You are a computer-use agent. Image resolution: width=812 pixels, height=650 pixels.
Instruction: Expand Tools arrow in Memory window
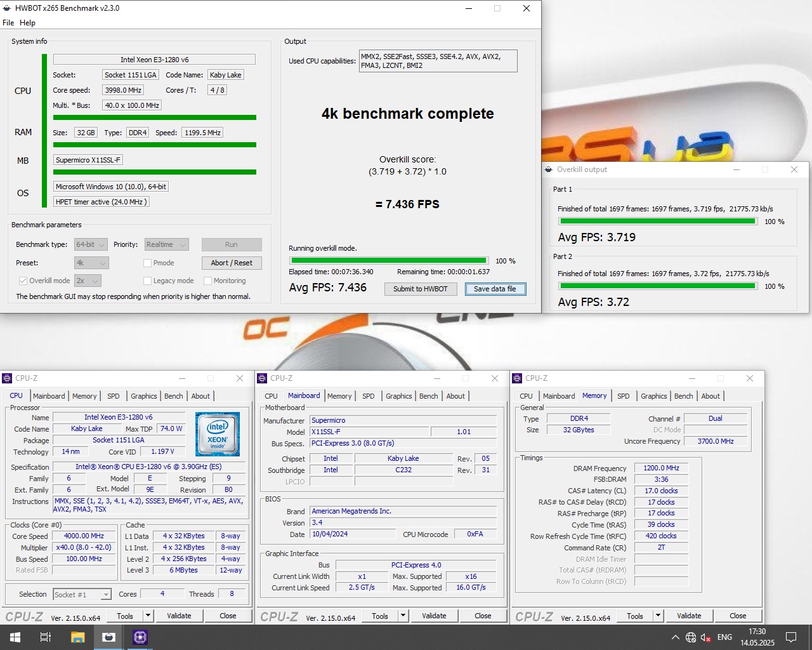click(658, 616)
